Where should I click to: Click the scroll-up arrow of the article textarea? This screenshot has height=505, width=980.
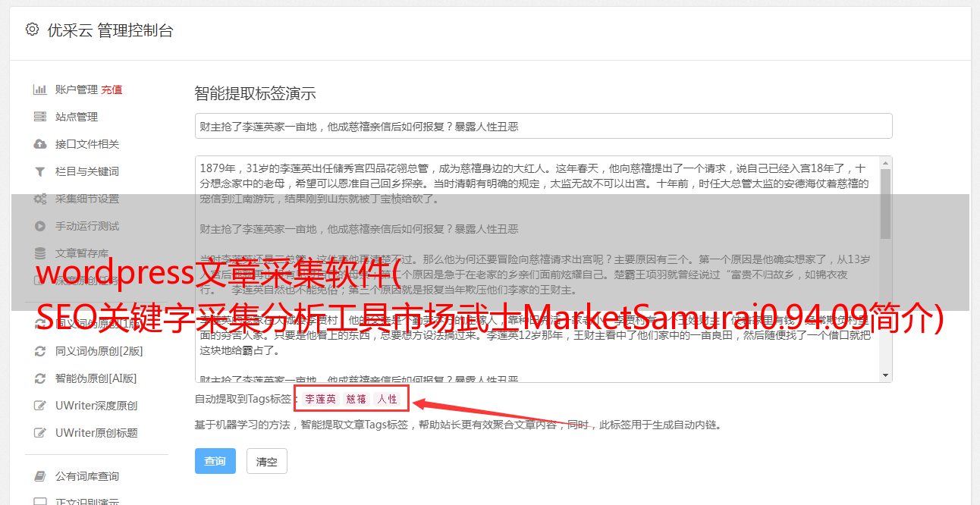885,163
